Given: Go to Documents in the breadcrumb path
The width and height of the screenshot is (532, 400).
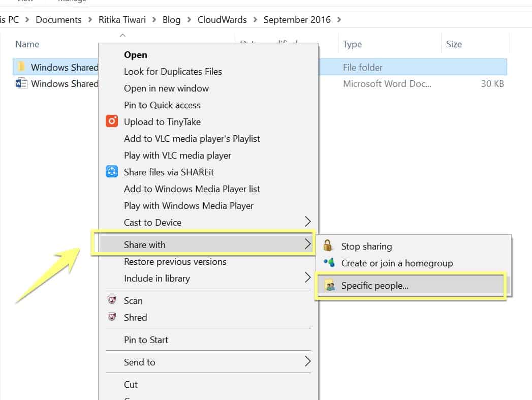Looking at the screenshot, I should click(59, 20).
